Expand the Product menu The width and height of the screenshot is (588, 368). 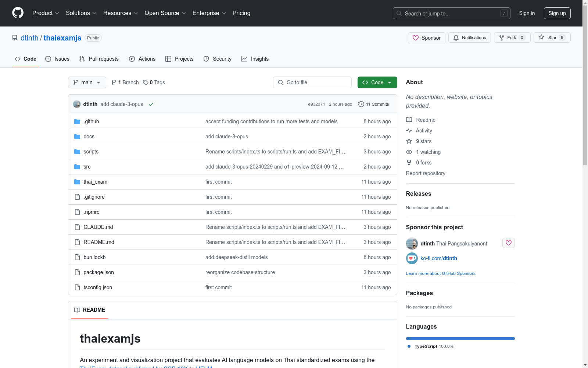(x=46, y=13)
